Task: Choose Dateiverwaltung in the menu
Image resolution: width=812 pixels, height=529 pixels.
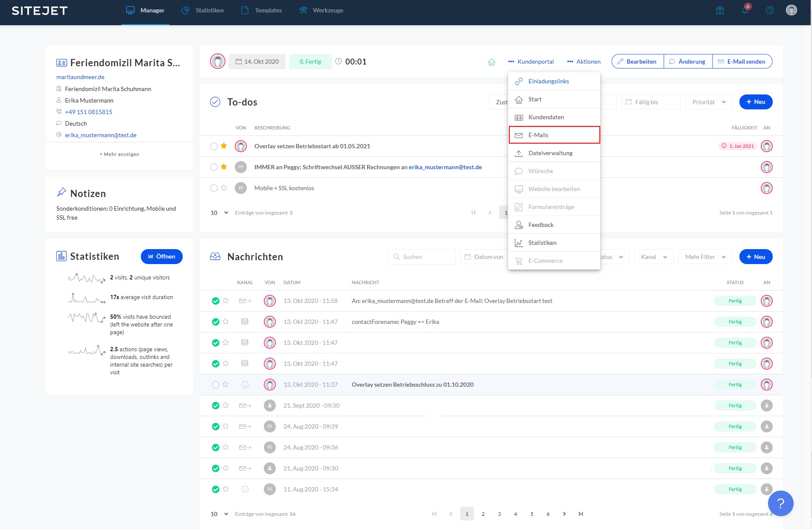Action: [554, 153]
